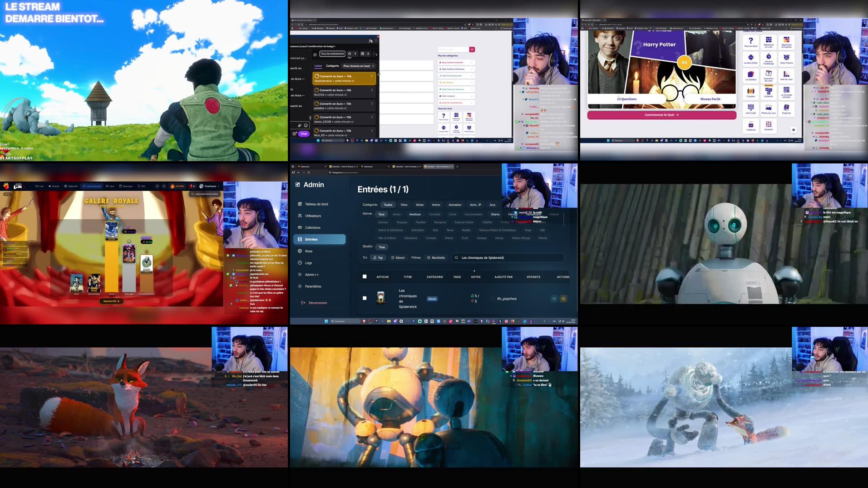Switch to the Anime category tab in Entrées
Viewport: 868px width, 488px height.
coord(436,205)
